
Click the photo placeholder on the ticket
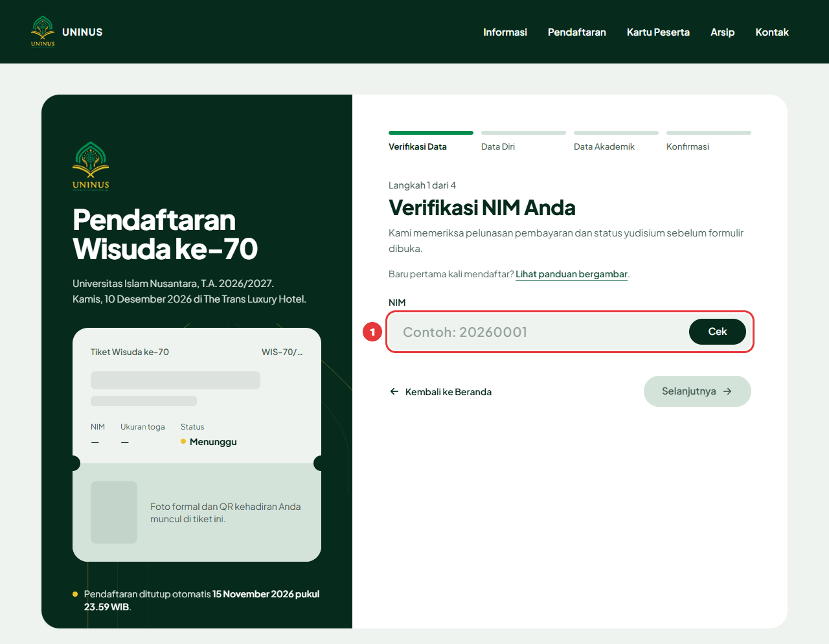pos(114,512)
